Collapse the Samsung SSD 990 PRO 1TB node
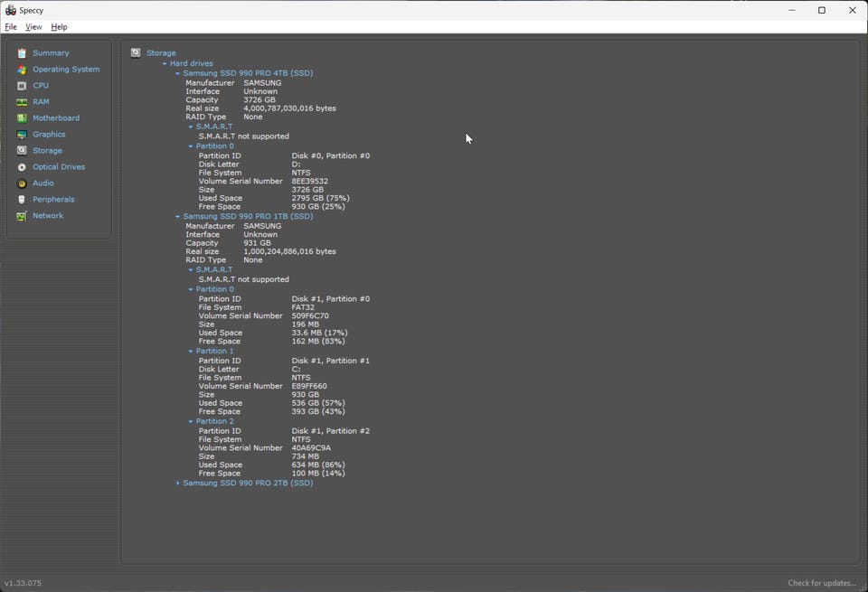Image resolution: width=868 pixels, height=592 pixels. (178, 217)
